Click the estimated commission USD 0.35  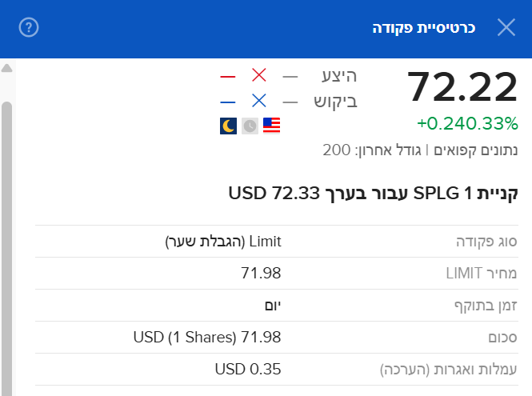tap(248, 370)
